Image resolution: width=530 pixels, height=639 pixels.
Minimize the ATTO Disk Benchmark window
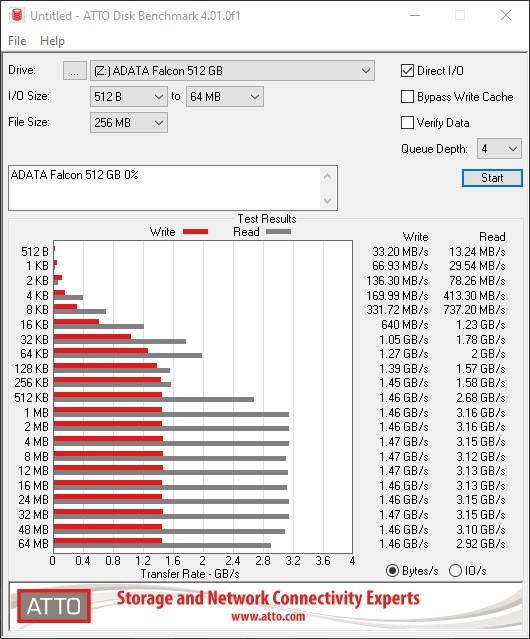click(415, 15)
